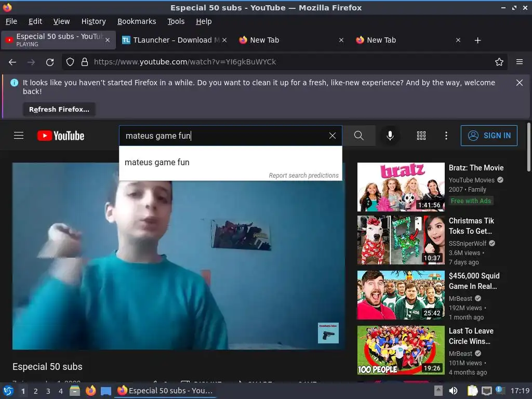Open the taskbar volume speaker icon
Image resolution: width=532 pixels, height=399 pixels.
453,391
